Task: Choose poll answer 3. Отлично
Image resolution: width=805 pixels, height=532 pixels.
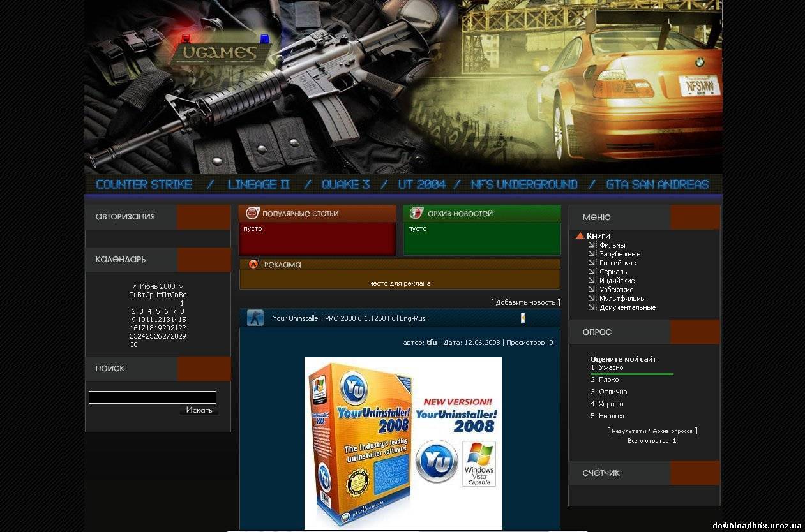Action: click(609, 392)
